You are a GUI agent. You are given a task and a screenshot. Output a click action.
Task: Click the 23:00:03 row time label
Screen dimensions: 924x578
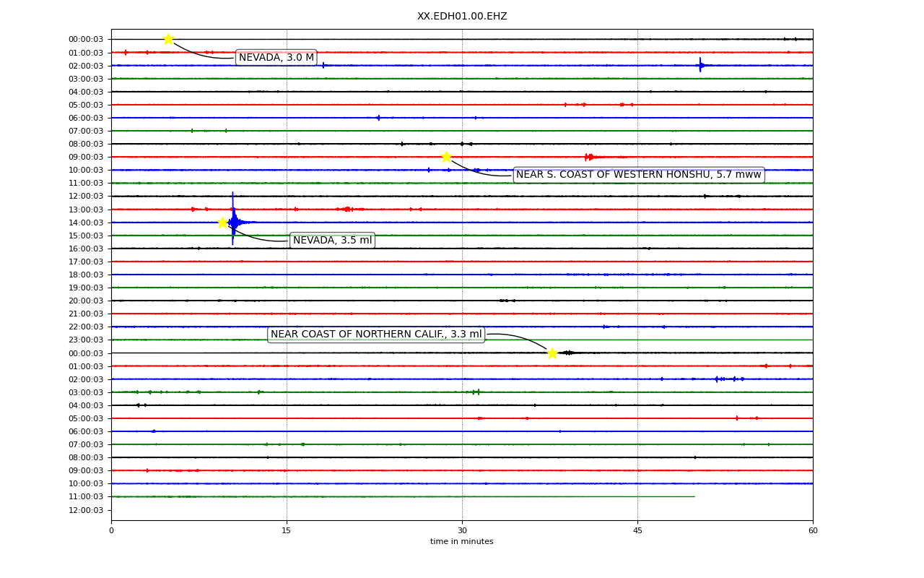point(86,340)
